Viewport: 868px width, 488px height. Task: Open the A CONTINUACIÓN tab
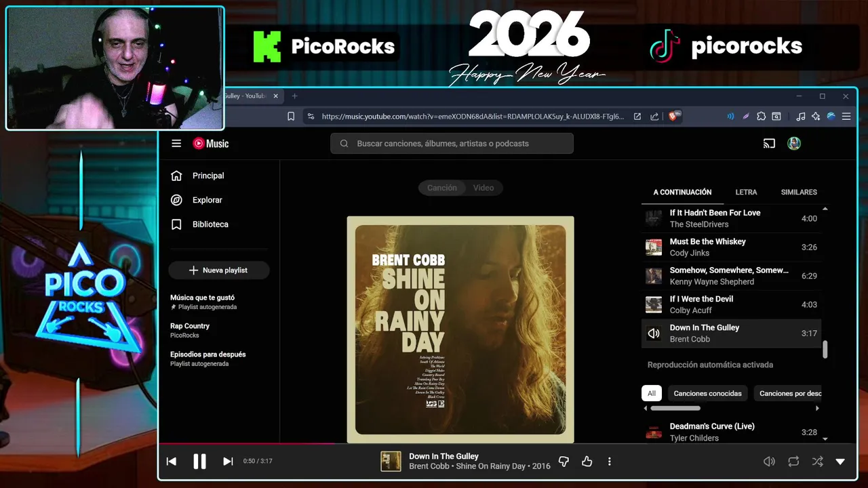point(682,192)
